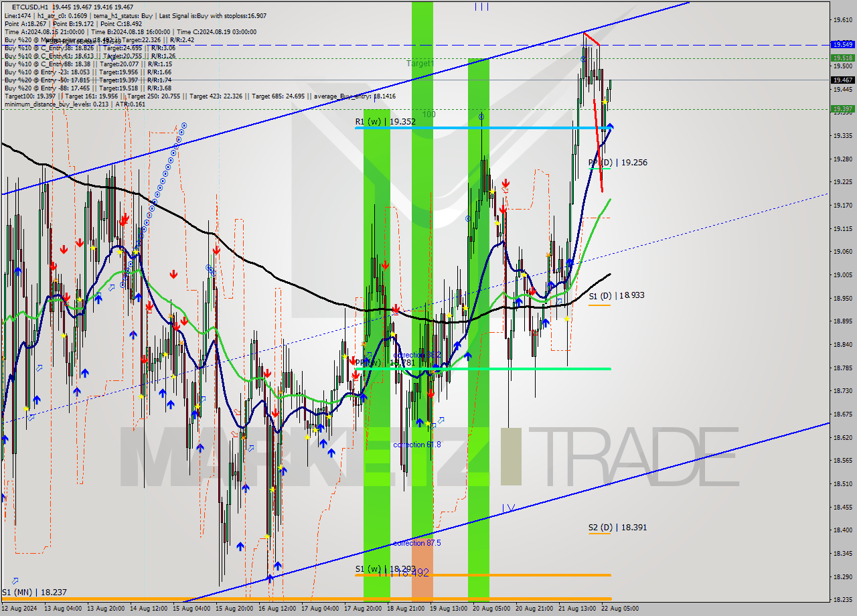Click the 18.290 price axis label
Screen dimensions: 857x616
pos(842,576)
